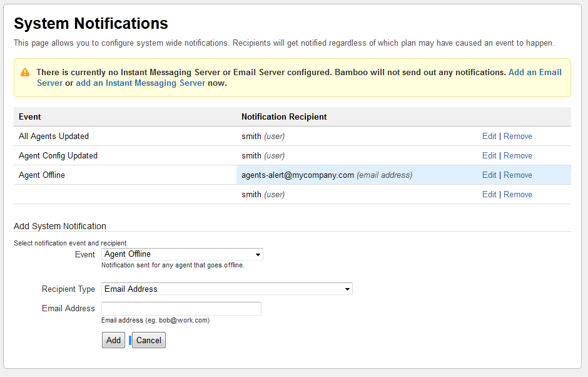Open the add an Instant Messaging Server link
The image size is (588, 377).
coord(141,83)
